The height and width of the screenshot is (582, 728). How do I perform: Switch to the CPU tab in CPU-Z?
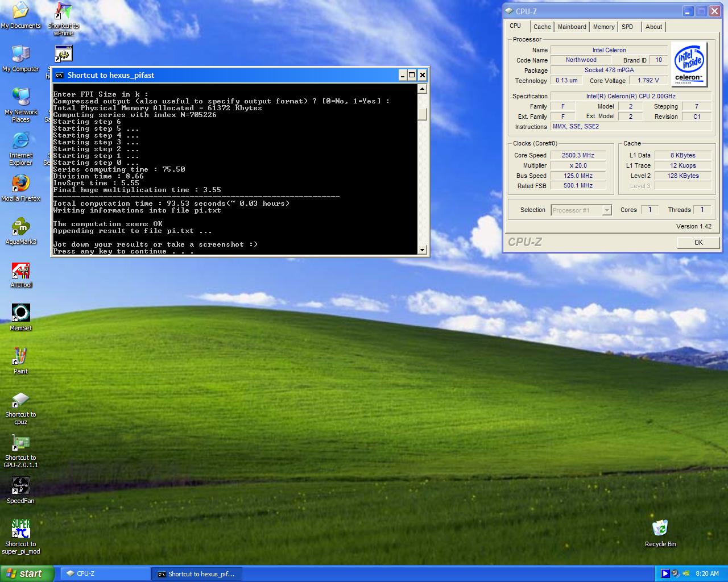click(515, 26)
